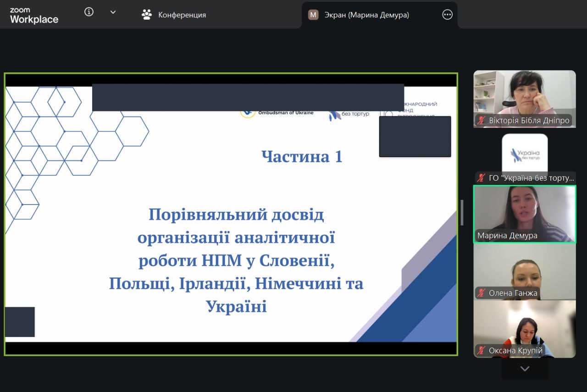Click muted mic icon on ГО Україна без тортур
The image size is (587, 392).
click(x=481, y=178)
